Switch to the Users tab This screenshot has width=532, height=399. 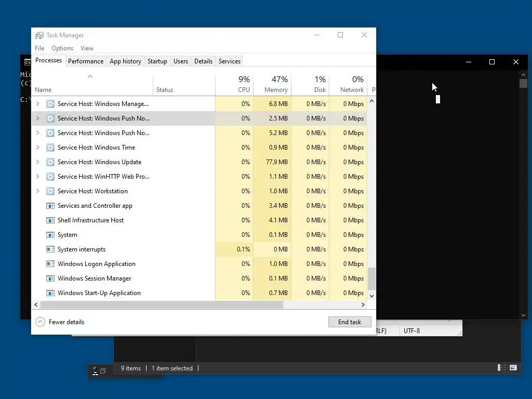click(x=180, y=61)
